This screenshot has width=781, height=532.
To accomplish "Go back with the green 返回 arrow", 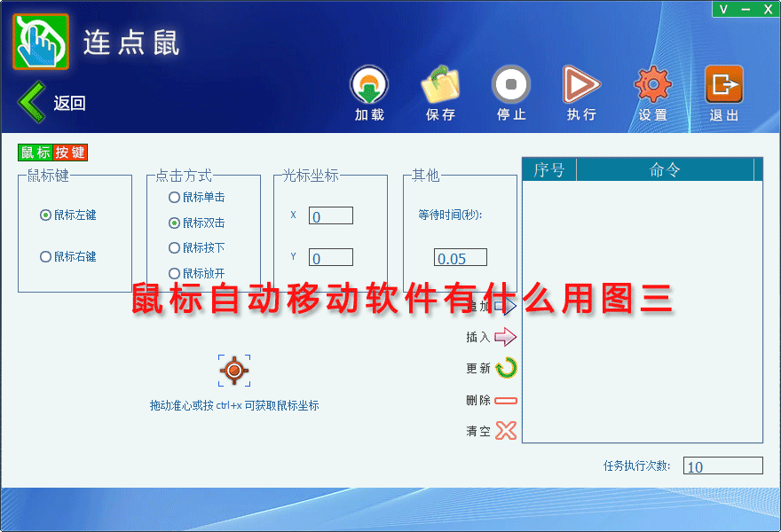I will tap(32, 103).
